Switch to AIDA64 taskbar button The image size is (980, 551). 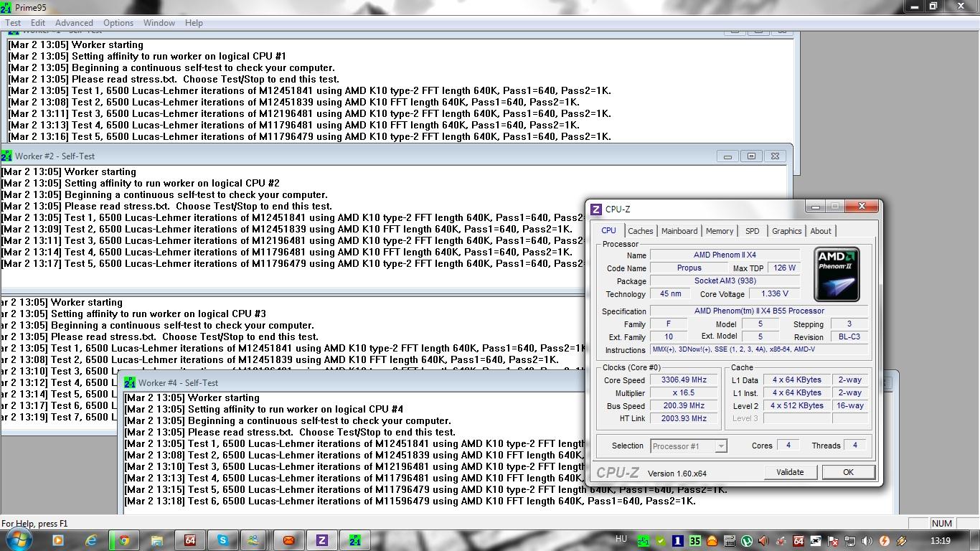[190, 540]
